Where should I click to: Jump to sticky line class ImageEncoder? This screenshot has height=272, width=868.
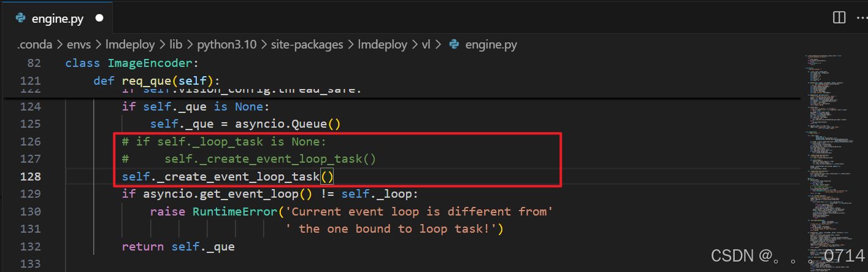pyautogui.click(x=131, y=63)
